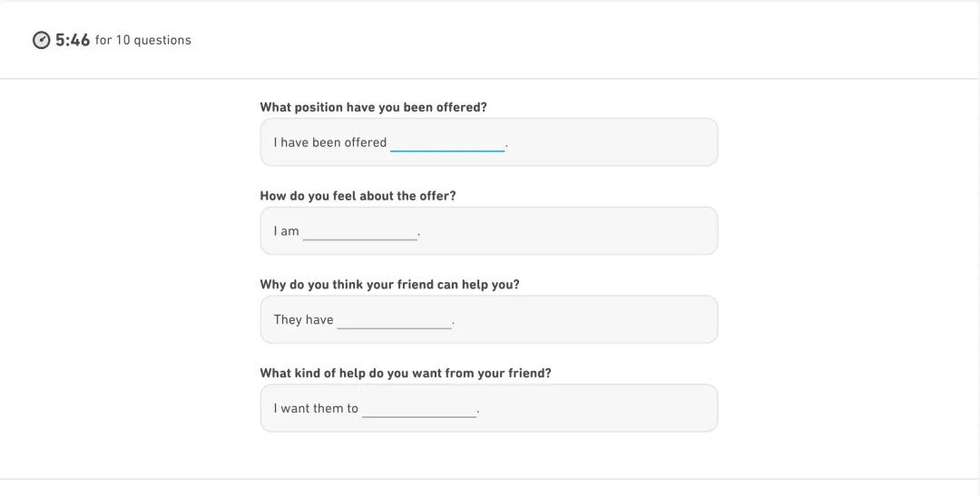The image size is (980, 496).
Task: Focus the blank after "I have been offered"
Action: pyautogui.click(x=447, y=143)
